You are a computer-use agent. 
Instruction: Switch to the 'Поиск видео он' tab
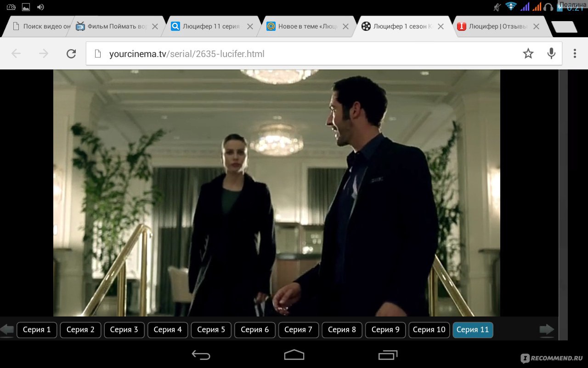point(39,27)
